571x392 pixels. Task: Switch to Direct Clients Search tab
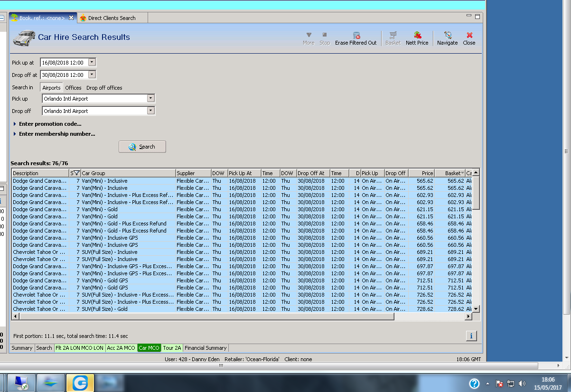click(x=112, y=18)
